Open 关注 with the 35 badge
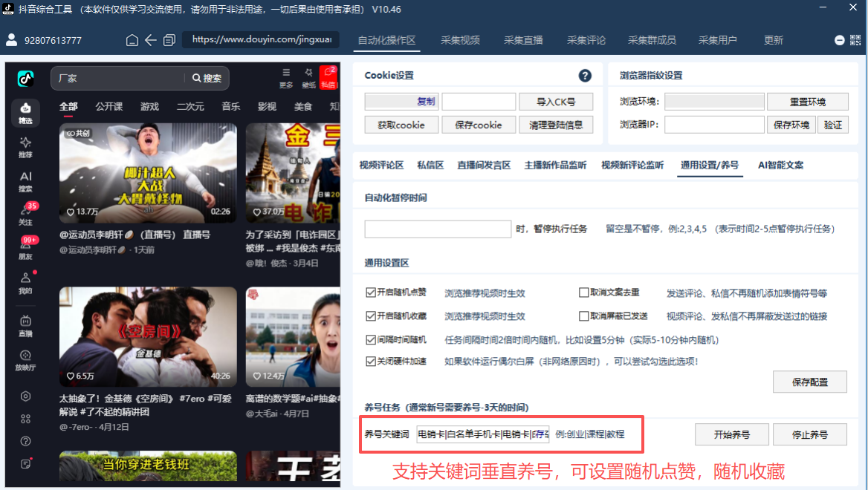Image resolution: width=868 pixels, height=490 pixels. click(x=25, y=215)
